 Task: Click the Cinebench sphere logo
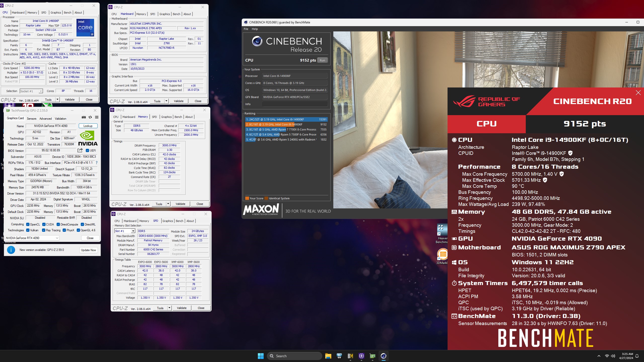[257, 41]
